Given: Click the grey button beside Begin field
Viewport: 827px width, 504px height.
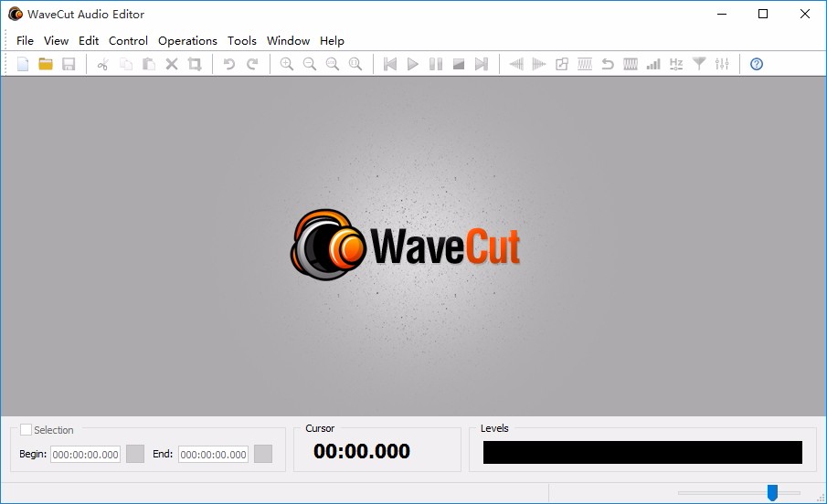Looking at the screenshot, I should 135,454.
